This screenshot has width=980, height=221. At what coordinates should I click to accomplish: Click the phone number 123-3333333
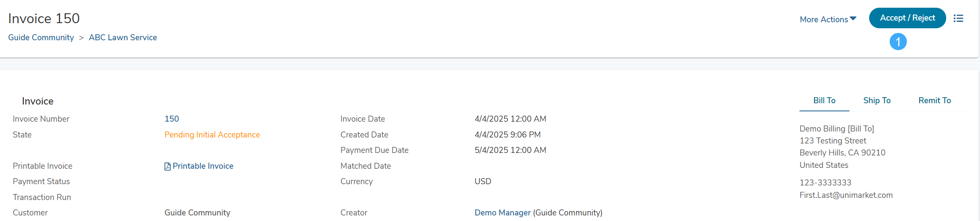825,183
